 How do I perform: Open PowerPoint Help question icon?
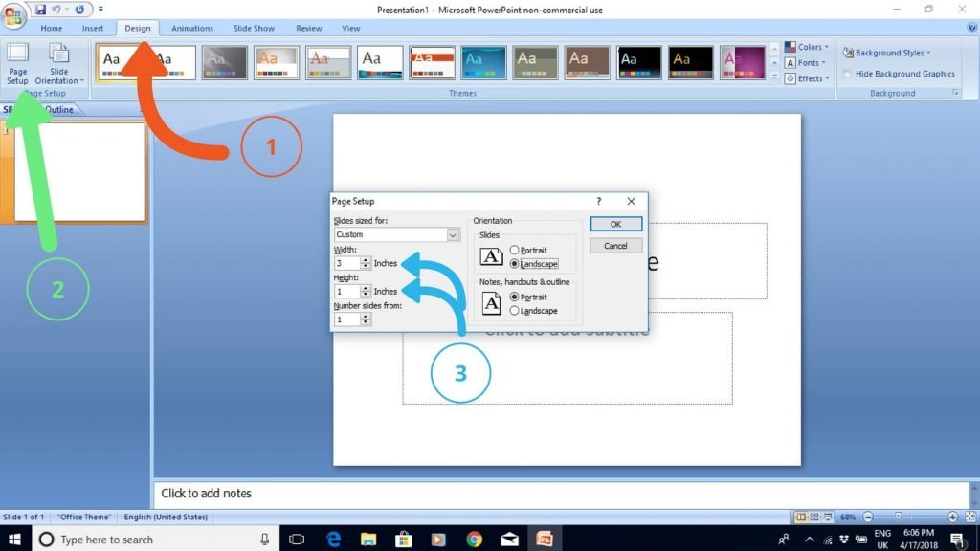[x=972, y=28]
